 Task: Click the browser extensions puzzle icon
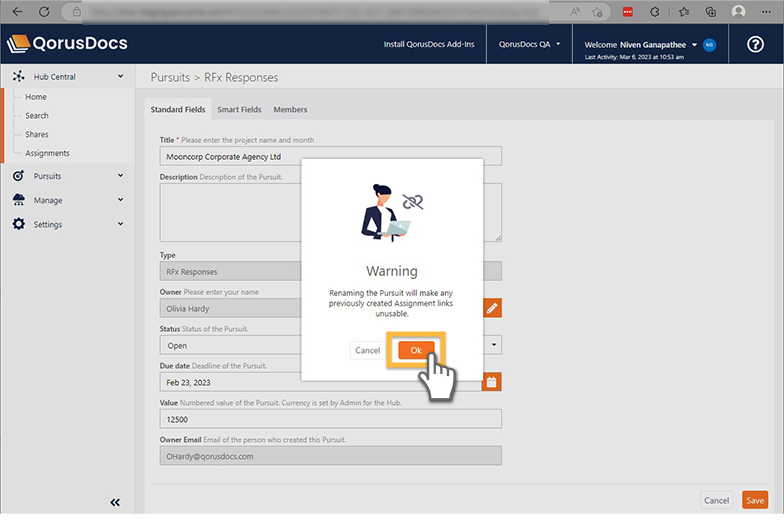(654, 12)
